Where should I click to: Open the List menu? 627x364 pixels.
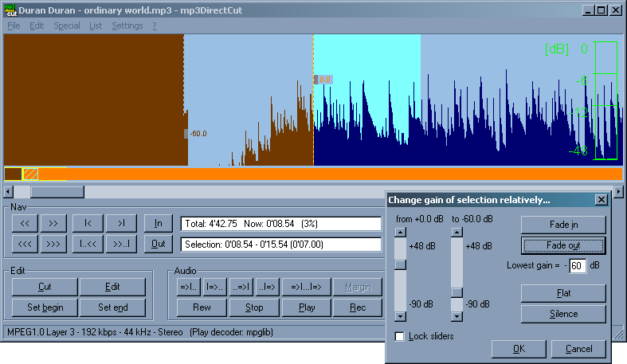96,25
